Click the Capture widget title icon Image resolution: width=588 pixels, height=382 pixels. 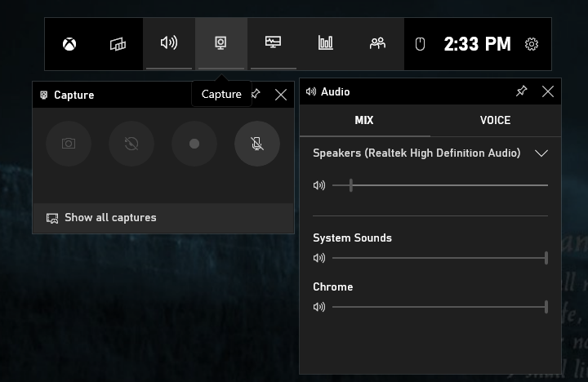(x=44, y=95)
